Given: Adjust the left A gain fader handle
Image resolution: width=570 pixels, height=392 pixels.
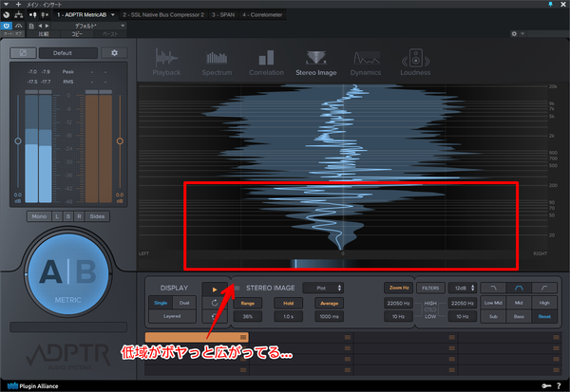Looking at the screenshot, I should [x=18, y=141].
